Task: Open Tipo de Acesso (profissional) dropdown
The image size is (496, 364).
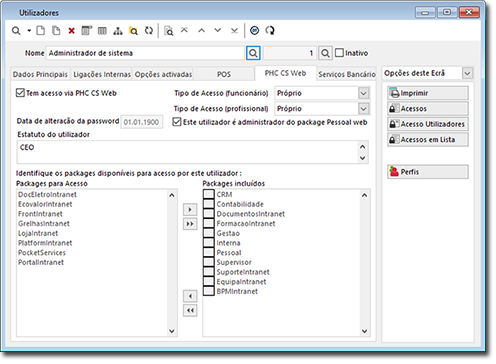Action: (x=363, y=109)
